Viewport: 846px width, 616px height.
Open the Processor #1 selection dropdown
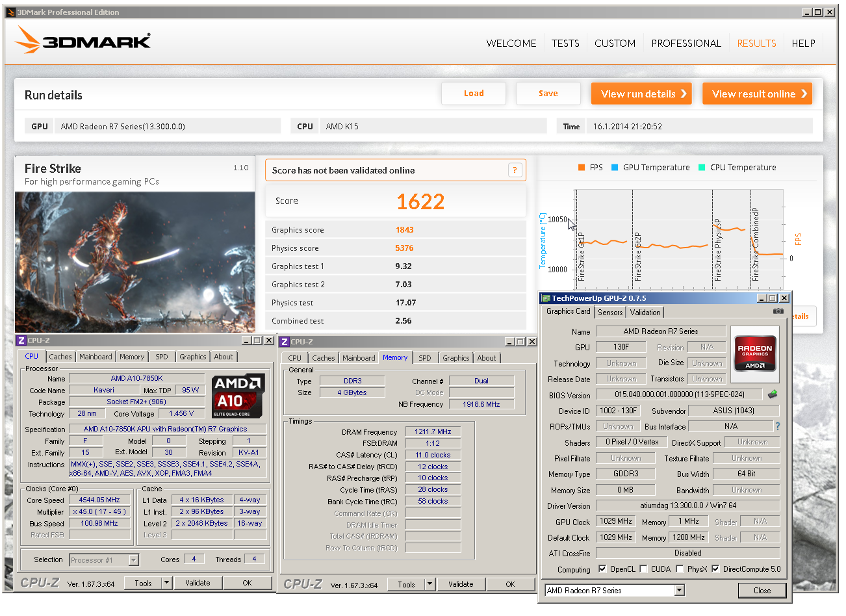click(x=133, y=559)
